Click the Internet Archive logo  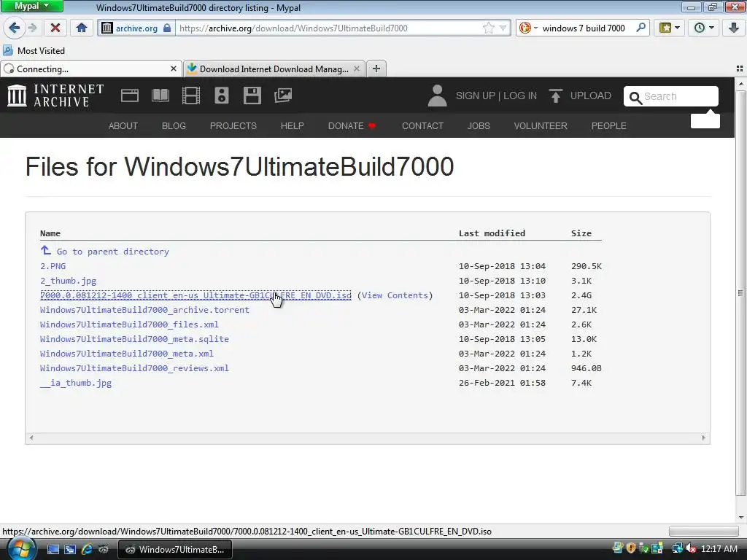tap(55, 96)
